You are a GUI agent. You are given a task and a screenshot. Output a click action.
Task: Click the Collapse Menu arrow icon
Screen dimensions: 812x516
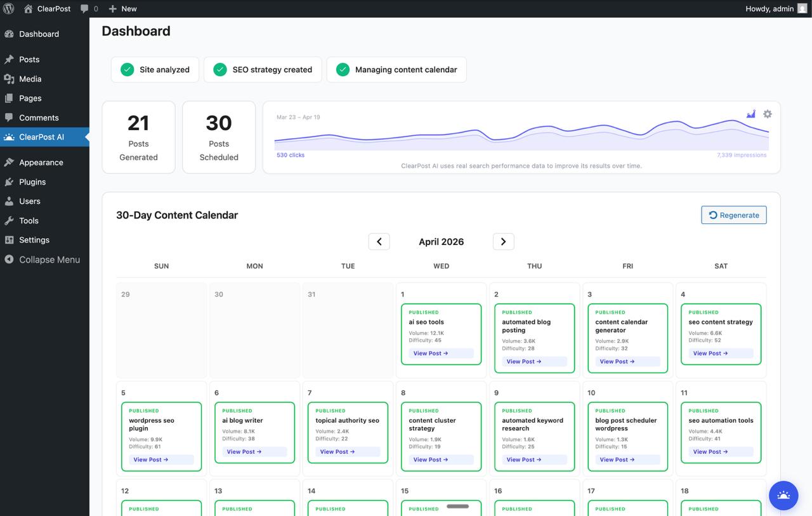click(9, 260)
